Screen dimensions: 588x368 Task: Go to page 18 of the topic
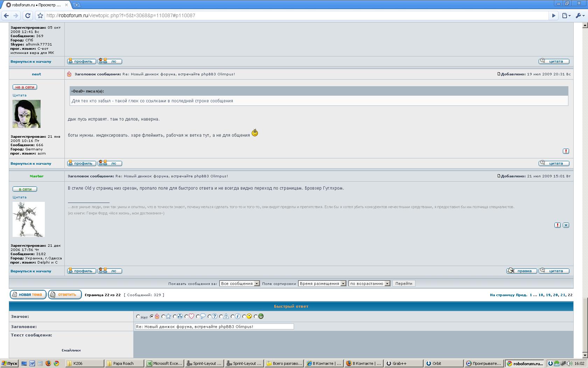point(541,295)
